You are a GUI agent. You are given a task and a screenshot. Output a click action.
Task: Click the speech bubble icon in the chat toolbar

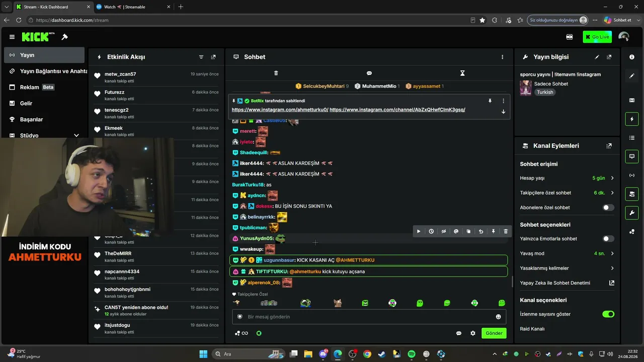coord(369,73)
